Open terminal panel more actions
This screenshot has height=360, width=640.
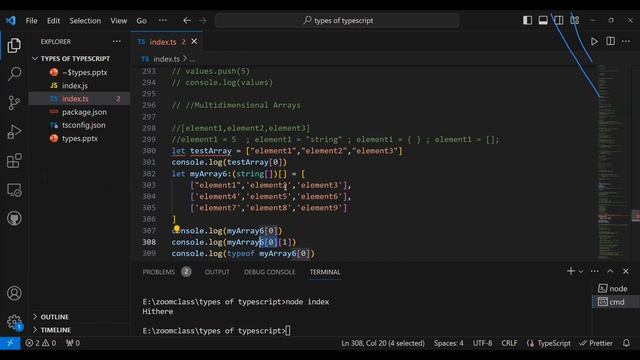tap(595, 271)
